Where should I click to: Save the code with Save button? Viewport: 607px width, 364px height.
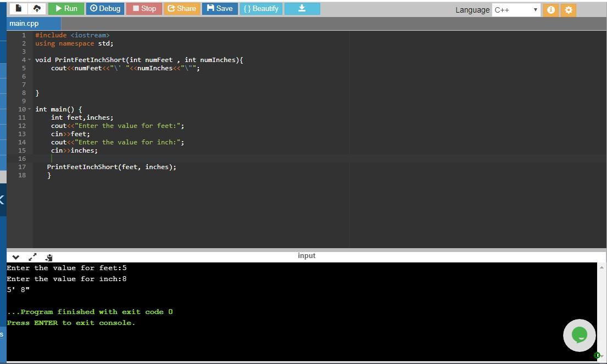pos(220,8)
